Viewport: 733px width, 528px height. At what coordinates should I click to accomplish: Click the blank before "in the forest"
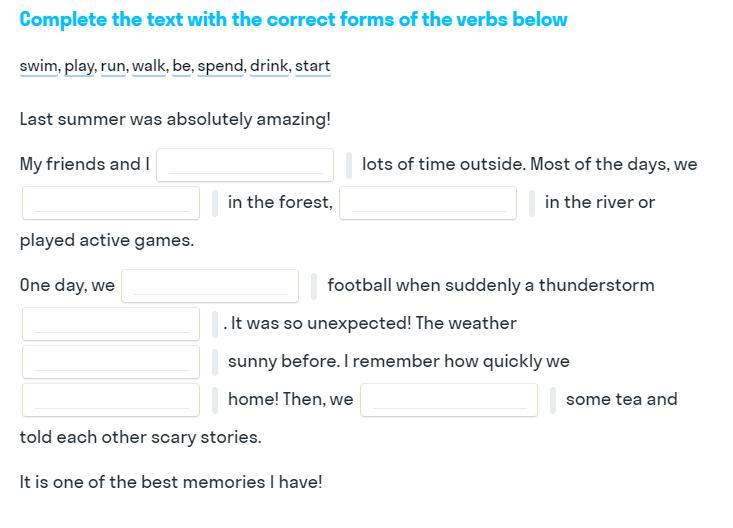(111, 202)
